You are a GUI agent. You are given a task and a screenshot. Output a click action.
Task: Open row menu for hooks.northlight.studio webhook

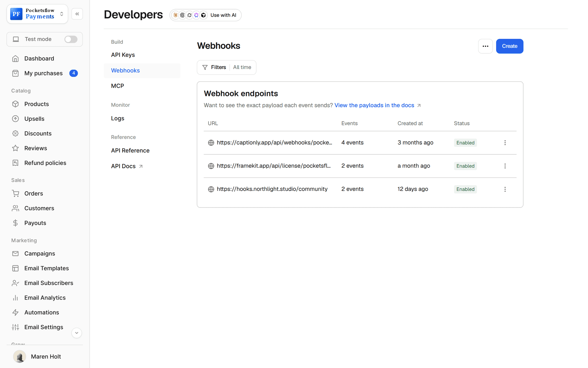[x=505, y=189]
